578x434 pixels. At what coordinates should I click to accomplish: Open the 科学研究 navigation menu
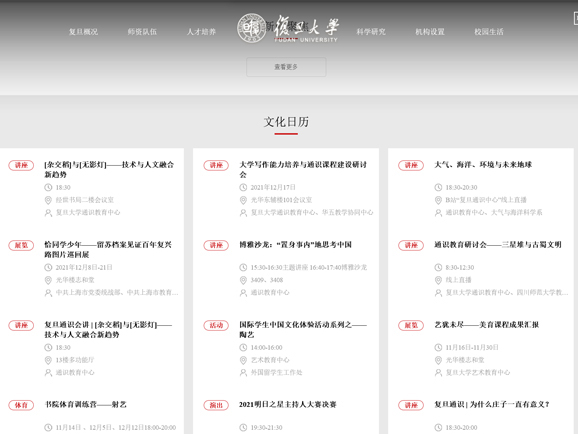coord(371,32)
